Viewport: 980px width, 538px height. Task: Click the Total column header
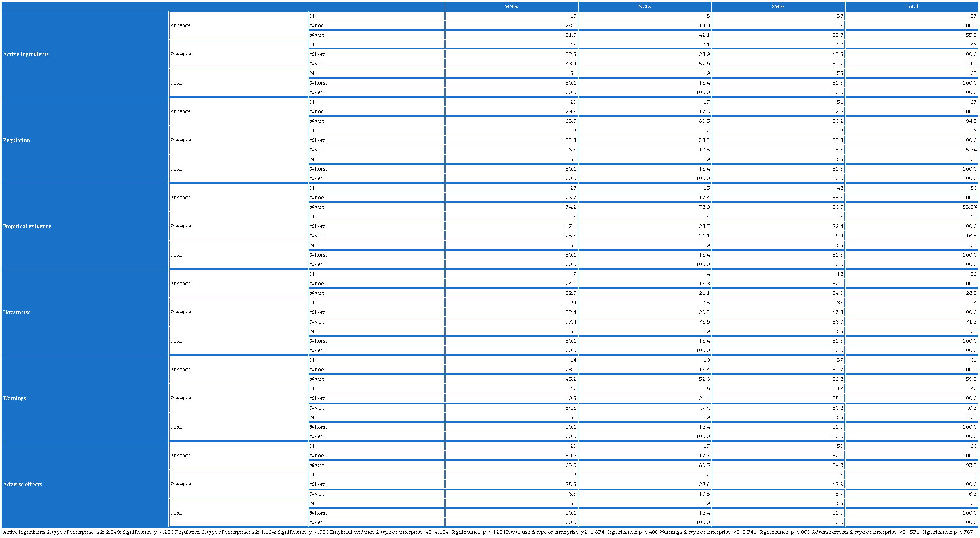tap(912, 6)
